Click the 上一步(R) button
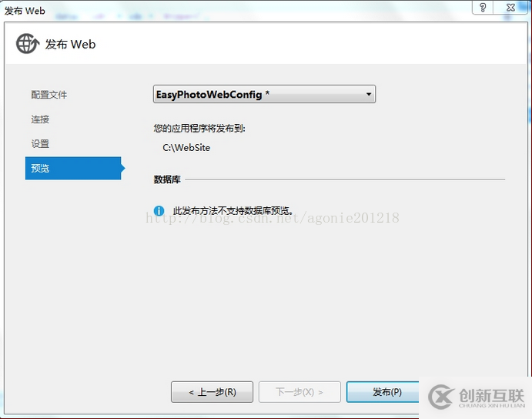 pos(212,392)
